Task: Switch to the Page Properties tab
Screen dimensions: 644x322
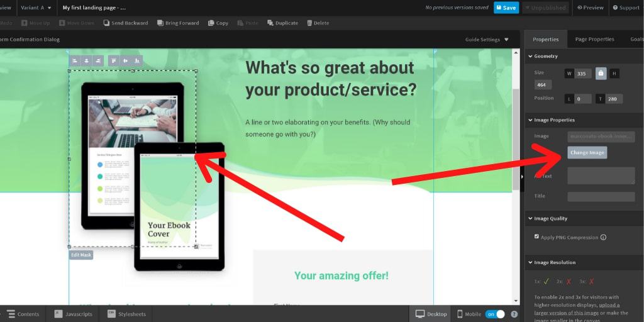Action: pos(594,40)
